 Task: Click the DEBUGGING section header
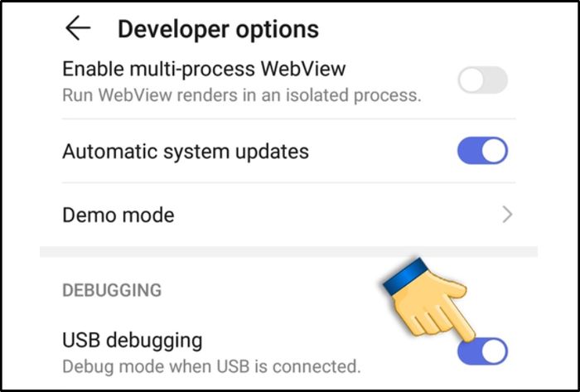tap(112, 290)
